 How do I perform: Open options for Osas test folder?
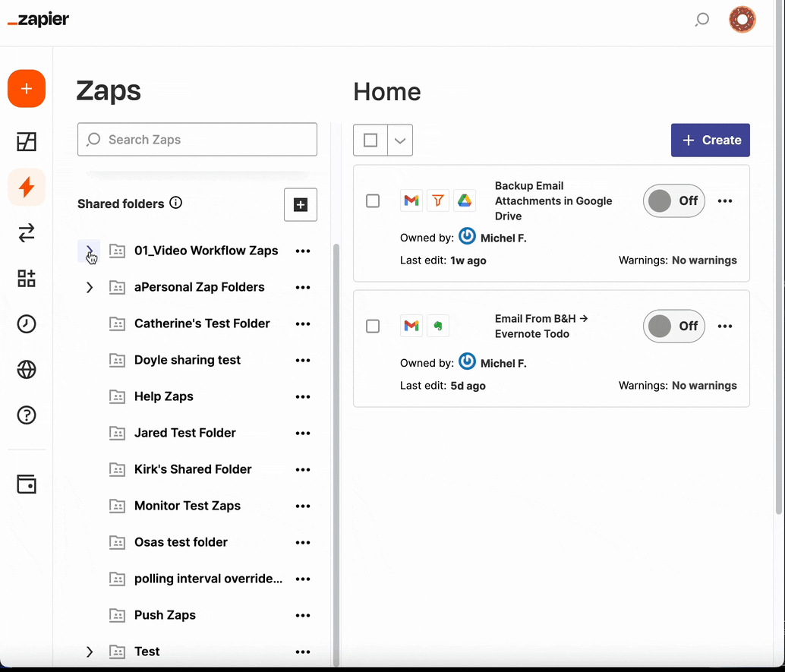click(x=303, y=543)
